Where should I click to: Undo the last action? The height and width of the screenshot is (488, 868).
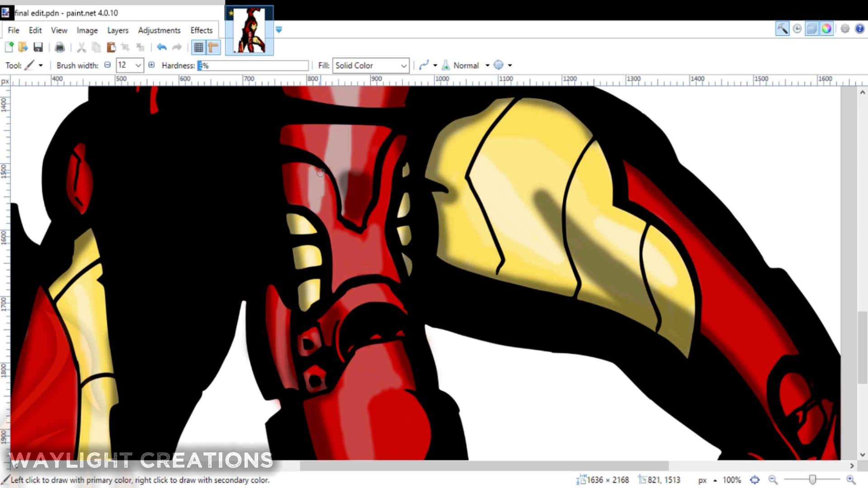coord(162,47)
